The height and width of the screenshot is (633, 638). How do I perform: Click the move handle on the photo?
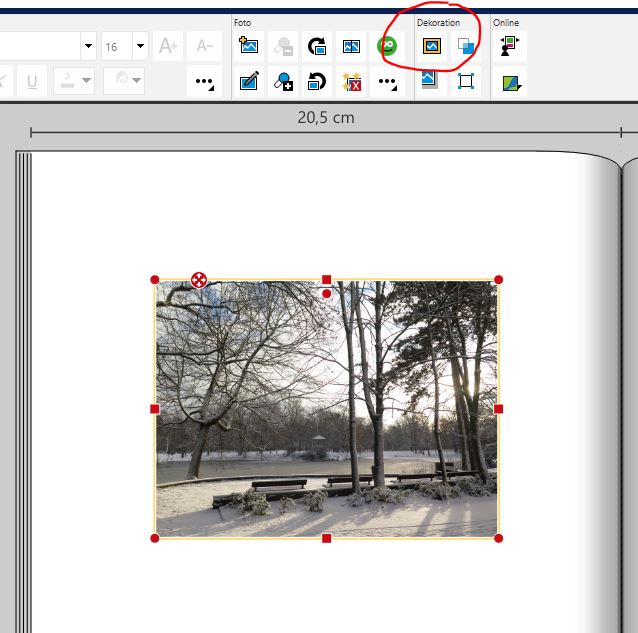199,280
